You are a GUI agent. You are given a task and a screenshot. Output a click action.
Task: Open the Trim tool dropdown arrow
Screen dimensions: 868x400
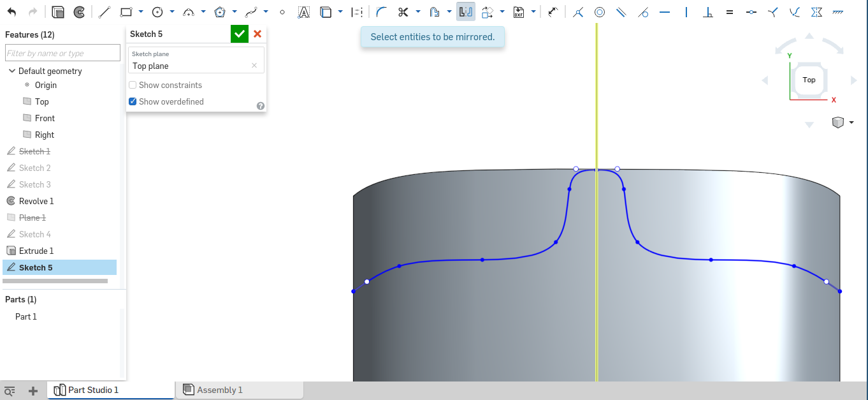coord(417,11)
